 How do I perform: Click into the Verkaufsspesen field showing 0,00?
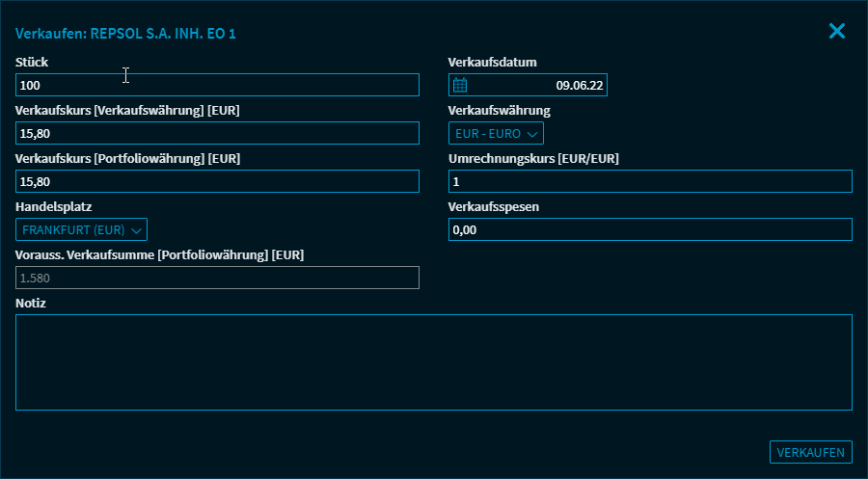[x=650, y=229]
